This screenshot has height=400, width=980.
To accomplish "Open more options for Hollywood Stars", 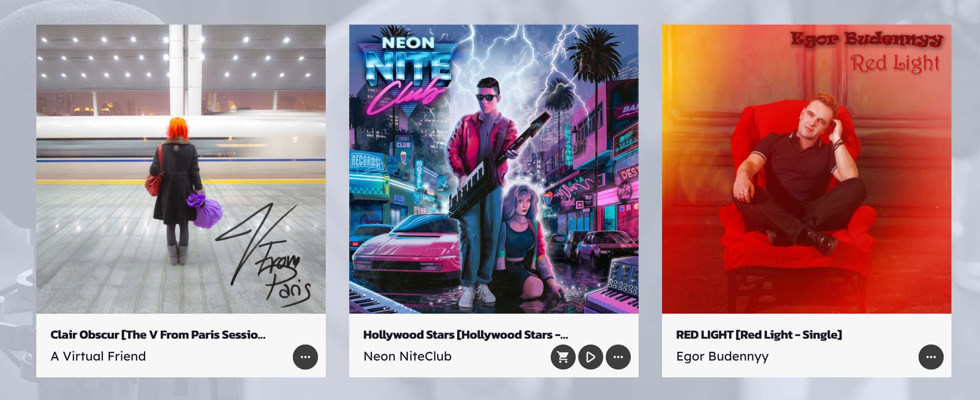I will coord(618,357).
